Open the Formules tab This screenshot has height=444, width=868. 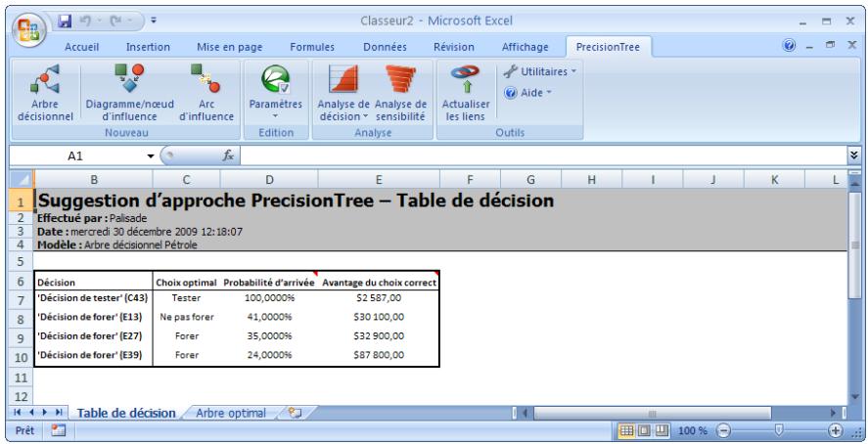pos(312,47)
